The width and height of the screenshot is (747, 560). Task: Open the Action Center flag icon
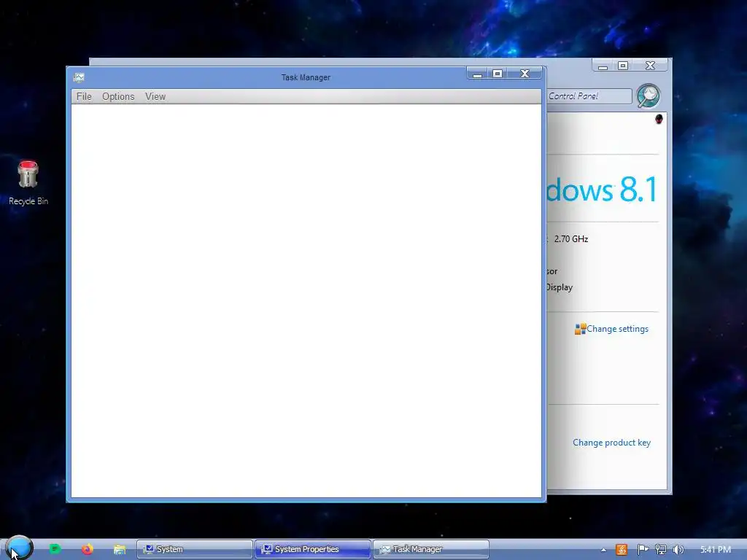643,550
